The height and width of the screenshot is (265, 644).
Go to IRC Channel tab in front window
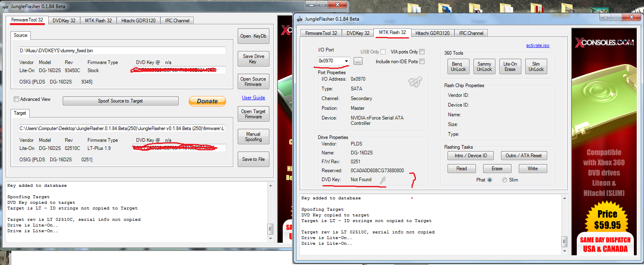tap(471, 33)
